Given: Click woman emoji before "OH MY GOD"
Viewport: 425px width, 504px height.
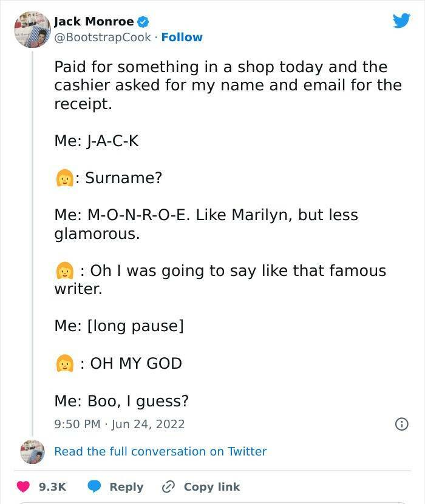Looking at the screenshot, I should coord(64,363).
